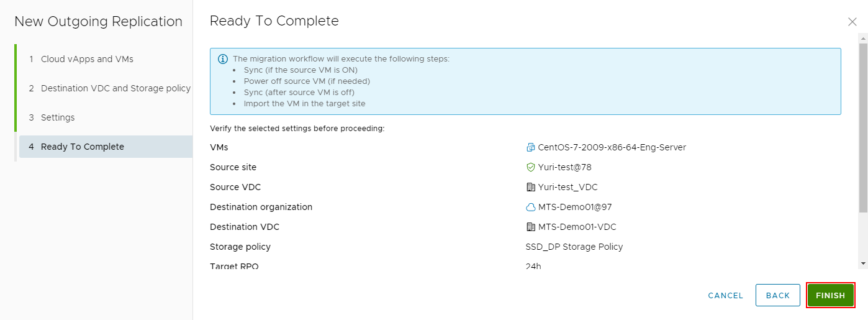The image size is (868, 320).
Task: Click the MTS-Demo01@97 destination organization text
Action: tap(575, 207)
